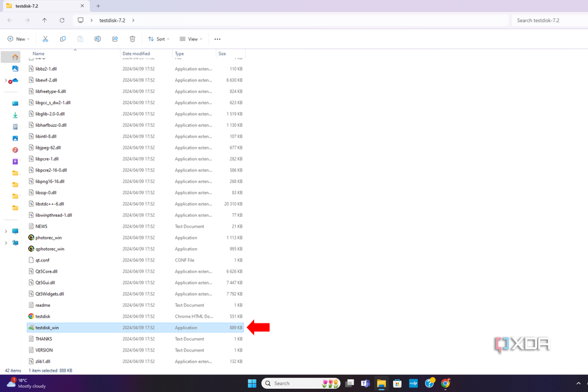This screenshot has width=588, height=392.
Task: Select the THANKS text document
Action: [135, 339]
